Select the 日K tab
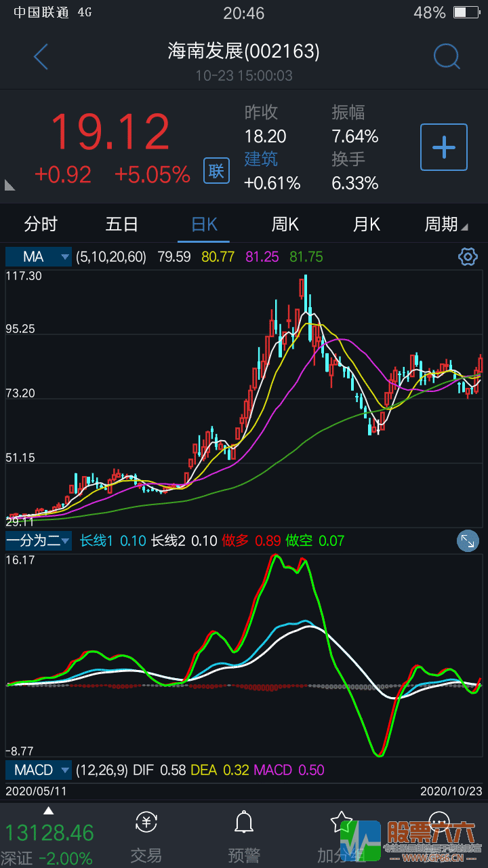The image size is (488, 868). tap(204, 224)
